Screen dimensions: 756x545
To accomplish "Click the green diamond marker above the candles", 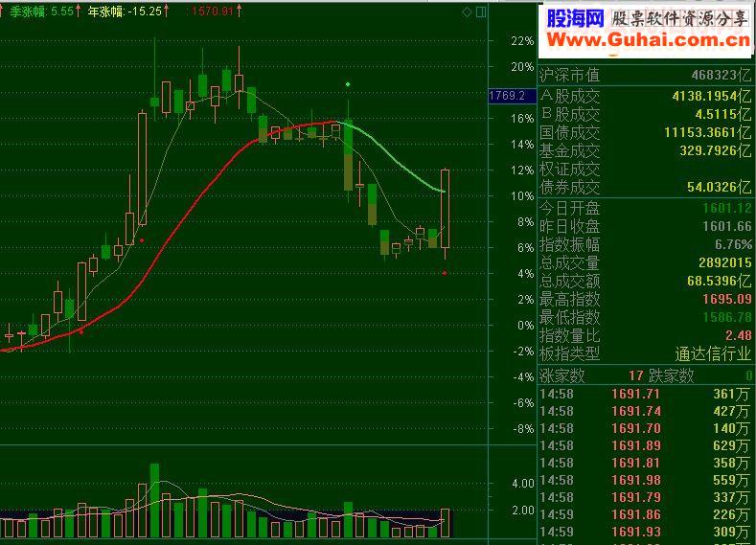I will (348, 84).
